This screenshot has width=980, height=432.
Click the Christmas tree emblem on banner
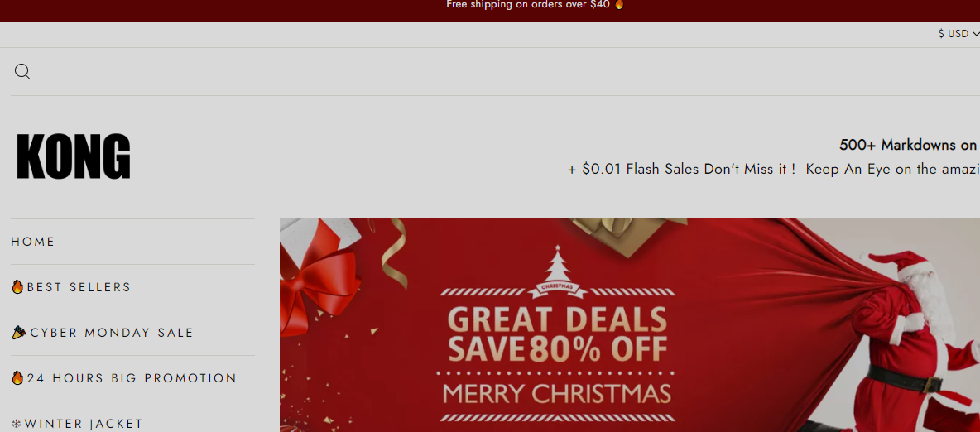click(x=556, y=272)
